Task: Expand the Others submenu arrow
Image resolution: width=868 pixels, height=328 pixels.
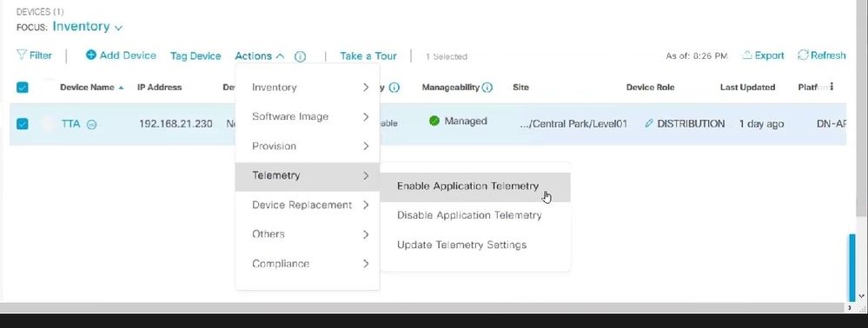Action: click(x=366, y=234)
